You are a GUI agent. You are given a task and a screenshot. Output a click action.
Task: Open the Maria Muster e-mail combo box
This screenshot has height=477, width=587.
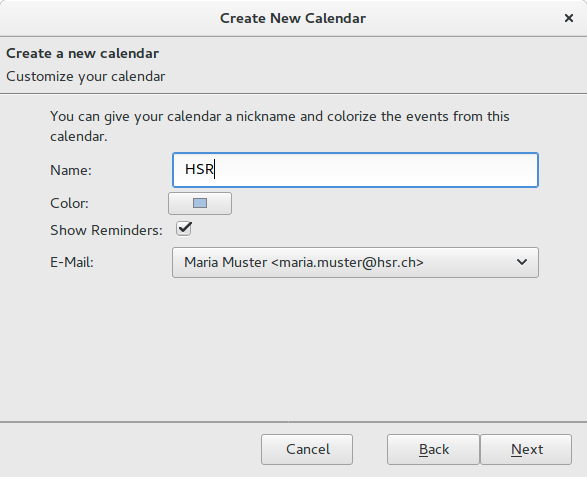[x=355, y=262]
